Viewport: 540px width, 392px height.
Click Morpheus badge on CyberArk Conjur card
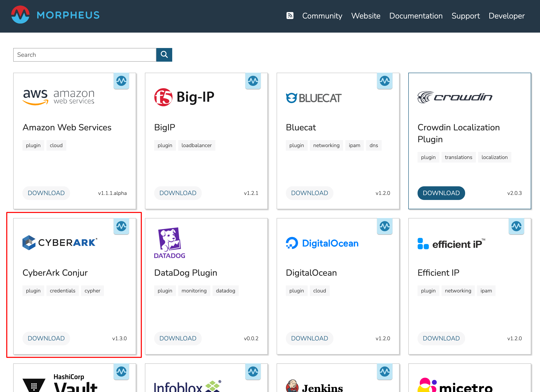coord(121,226)
